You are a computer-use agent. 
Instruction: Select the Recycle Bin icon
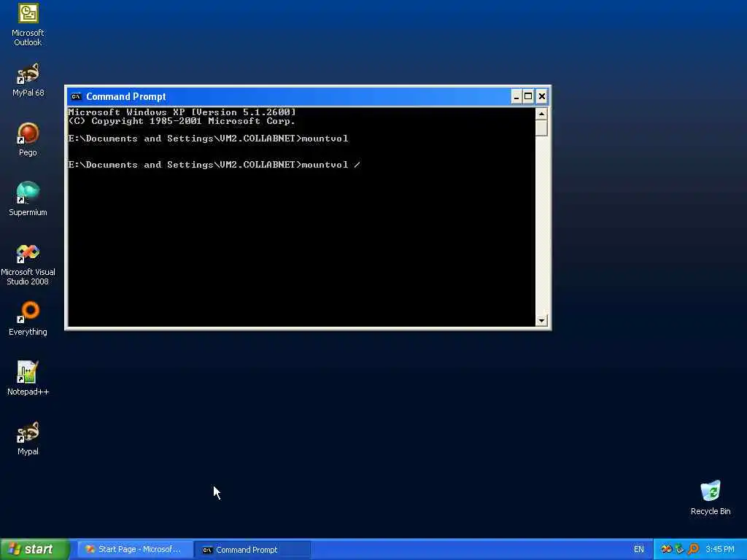pos(711,498)
